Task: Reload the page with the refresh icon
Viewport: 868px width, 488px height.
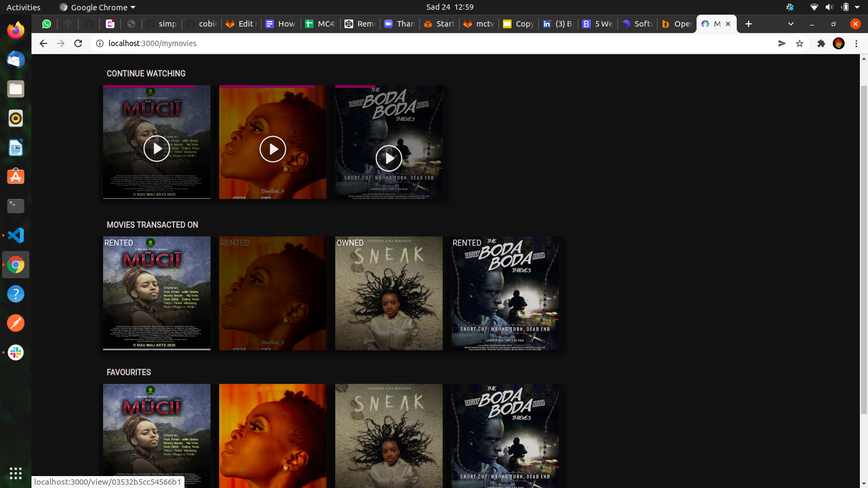Action: (x=78, y=43)
